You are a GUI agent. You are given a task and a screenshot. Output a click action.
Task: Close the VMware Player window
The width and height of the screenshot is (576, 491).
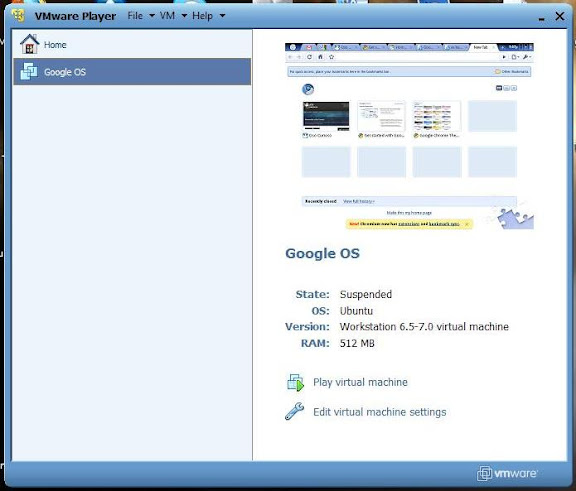560,16
